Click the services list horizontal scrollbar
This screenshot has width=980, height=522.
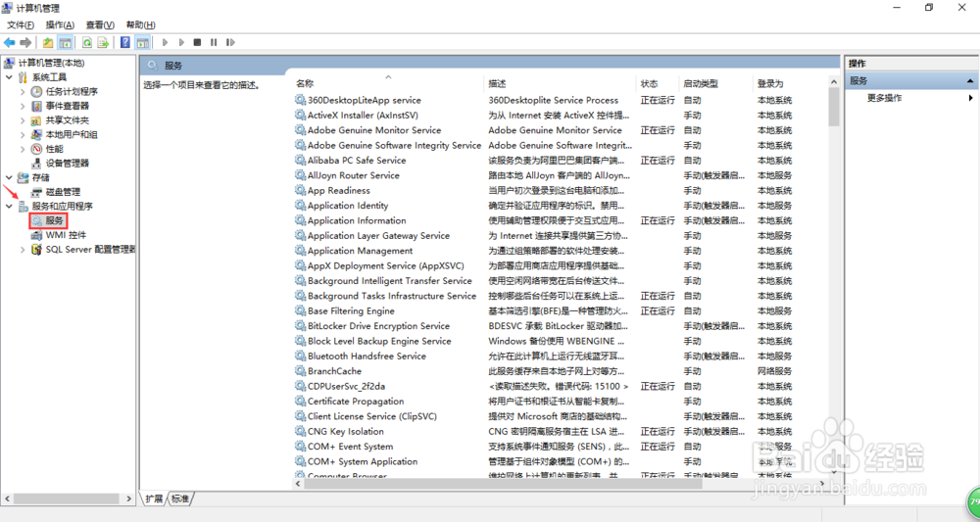(504, 483)
